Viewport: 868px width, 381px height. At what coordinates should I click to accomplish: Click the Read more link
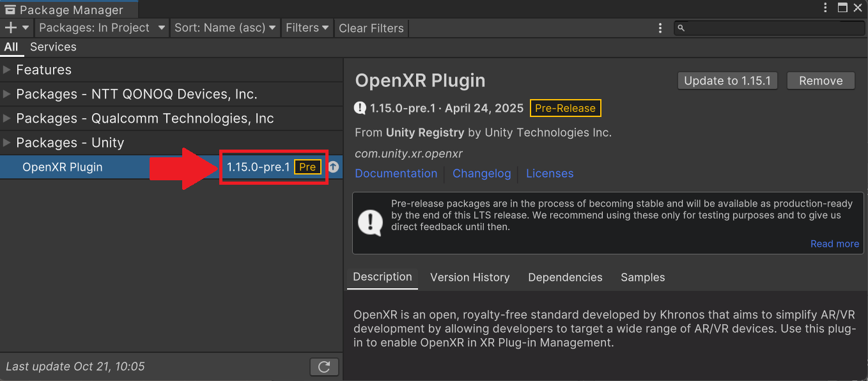click(x=835, y=244)
